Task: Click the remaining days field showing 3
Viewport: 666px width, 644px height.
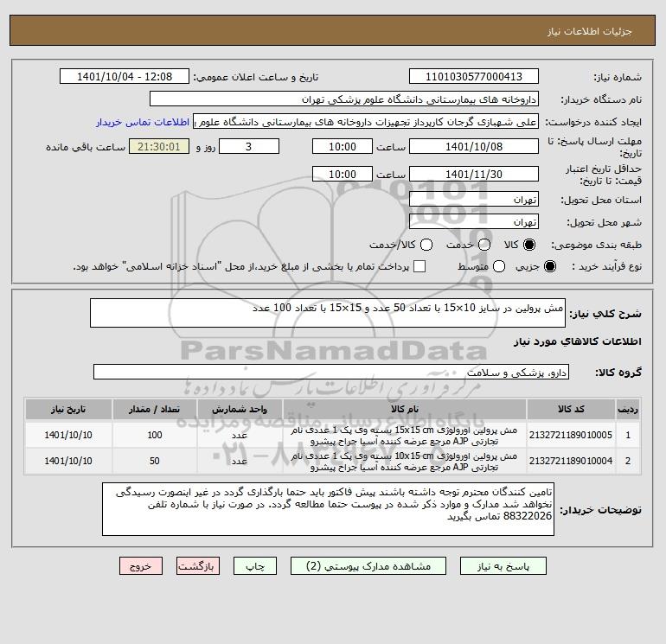Action: pyautogui.click(x=249, y=146)
